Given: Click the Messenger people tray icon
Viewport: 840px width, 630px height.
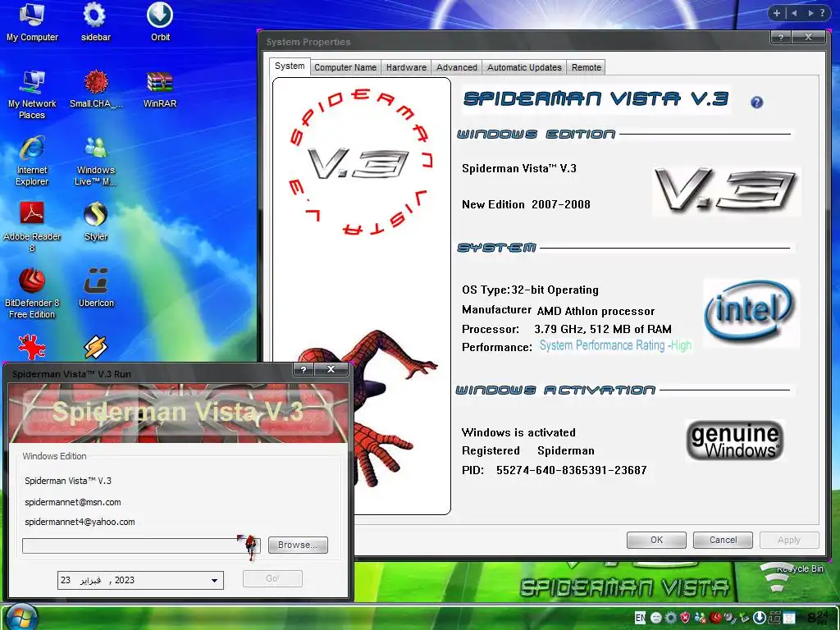Looking at the screenshot, I should coord(700,618).
